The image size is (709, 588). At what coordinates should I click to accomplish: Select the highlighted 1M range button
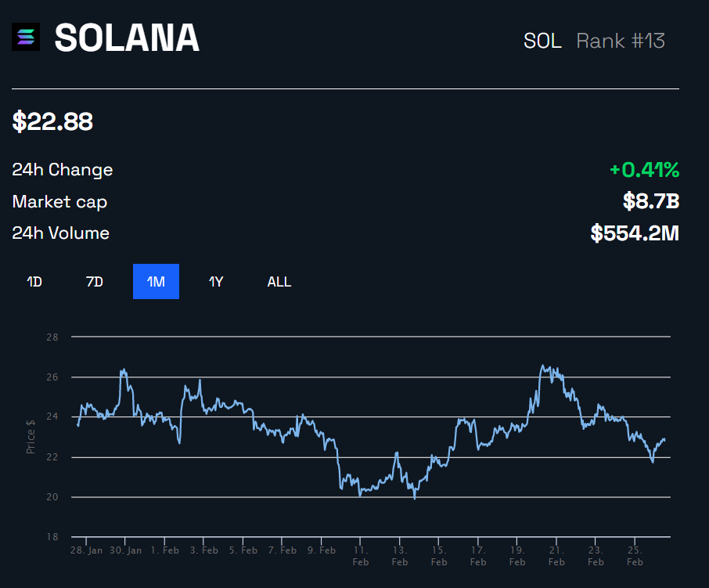(156, 282)
